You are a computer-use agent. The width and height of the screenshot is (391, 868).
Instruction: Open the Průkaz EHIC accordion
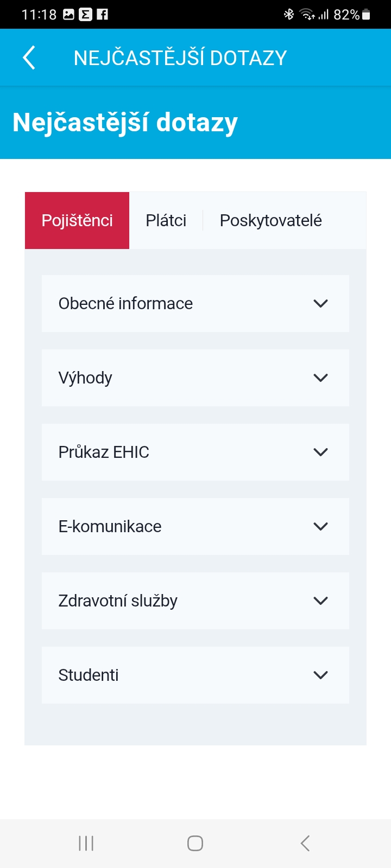pos(195,452)
